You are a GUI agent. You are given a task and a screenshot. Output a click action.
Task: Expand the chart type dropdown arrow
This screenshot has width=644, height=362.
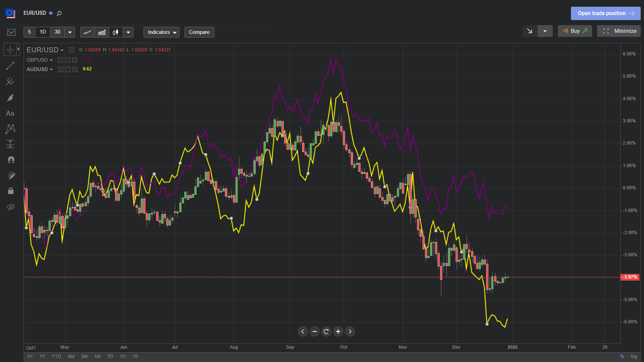[x=128, y=32]
